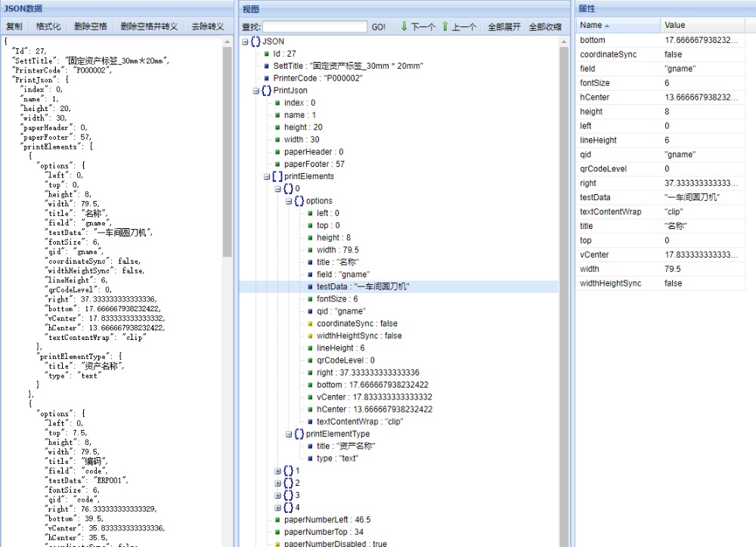
Task: Click the green down arrow next to 下一个
Action: coord(404,26)
